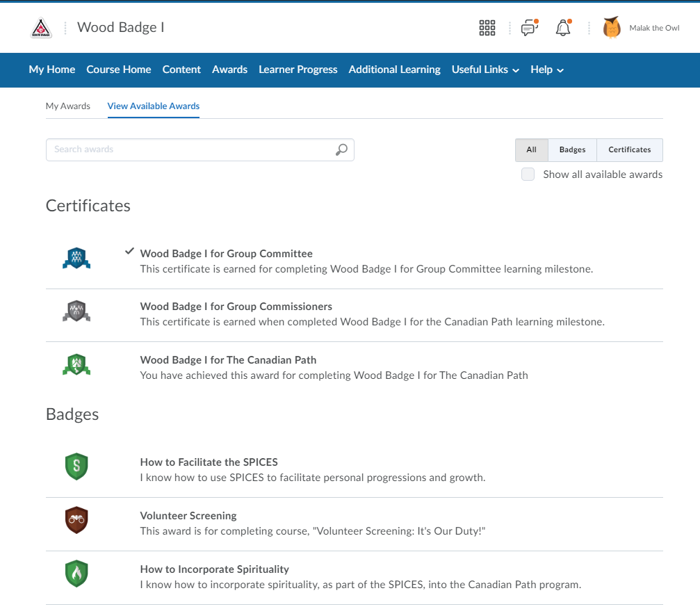700x609 pixels.
Task: Click the Wood Badge I course title
Action: (x=121, y=28)
